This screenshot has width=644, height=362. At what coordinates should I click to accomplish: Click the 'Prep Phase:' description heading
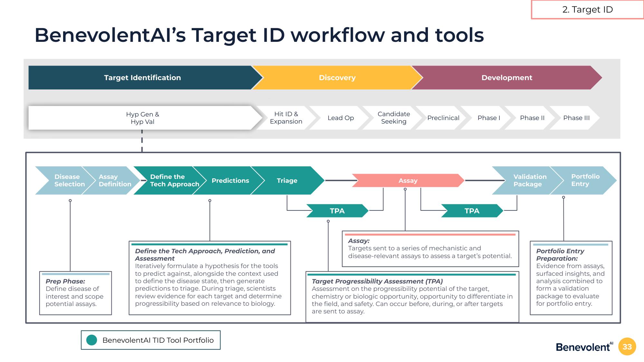coord(65,281)
